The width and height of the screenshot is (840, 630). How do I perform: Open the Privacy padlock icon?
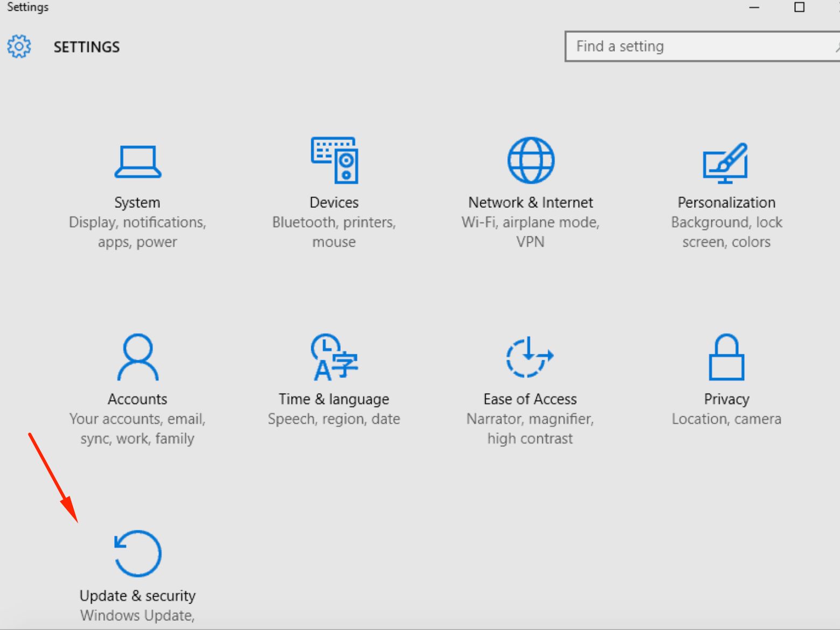[x=726, y=357]
